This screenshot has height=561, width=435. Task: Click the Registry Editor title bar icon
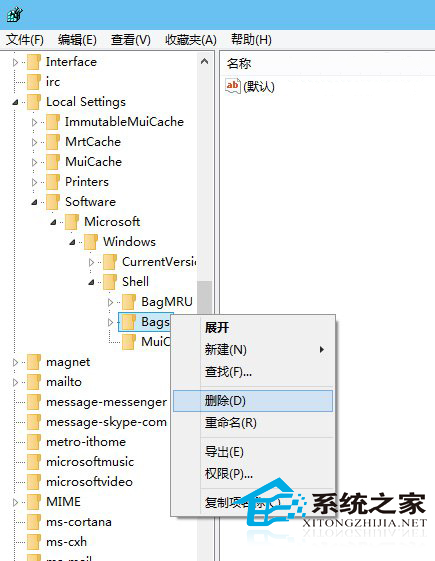14,14
